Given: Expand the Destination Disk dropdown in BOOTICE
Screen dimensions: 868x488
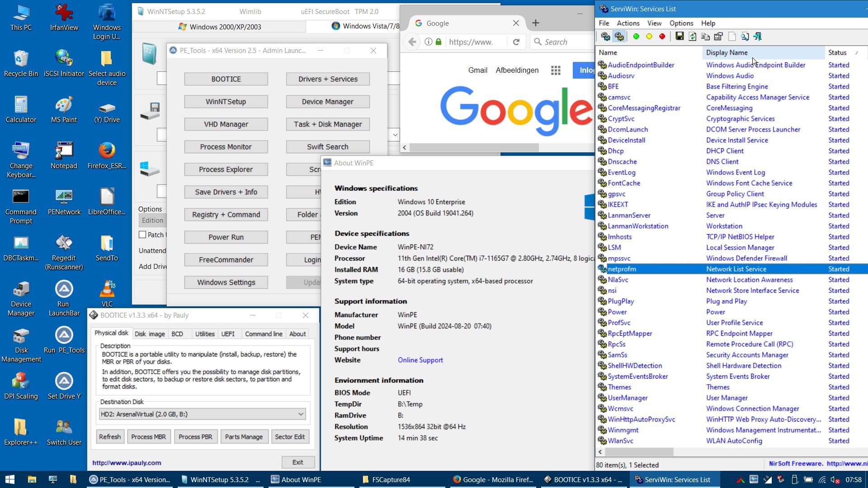Looking at the screenshot, I should pyautogui.click(x=301, y=414).
